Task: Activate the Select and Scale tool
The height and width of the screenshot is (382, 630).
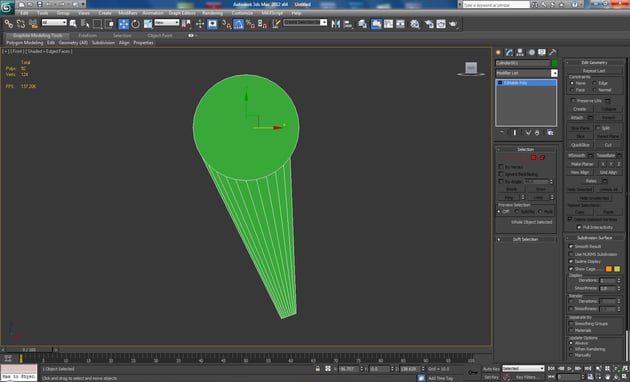Action: 148,24
